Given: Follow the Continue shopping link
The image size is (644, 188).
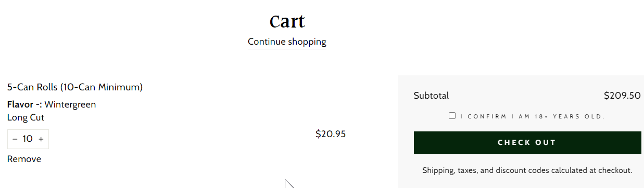Looking at the screenshot, I should (287, 42).
